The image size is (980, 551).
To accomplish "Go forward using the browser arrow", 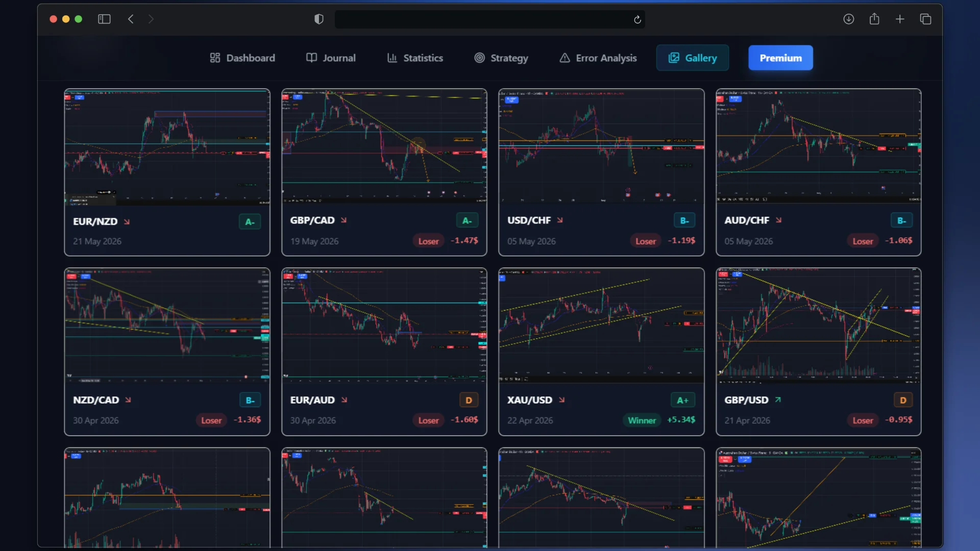I will point(151,19).
